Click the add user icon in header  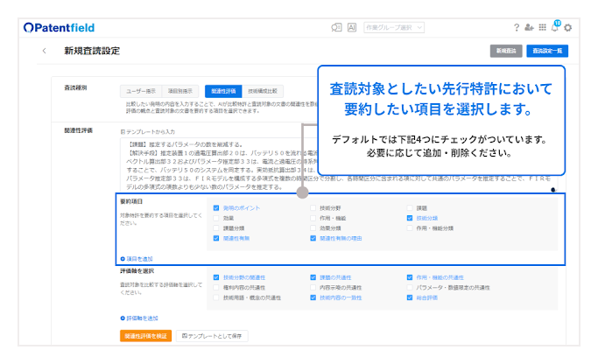click(x=529, y=28)
